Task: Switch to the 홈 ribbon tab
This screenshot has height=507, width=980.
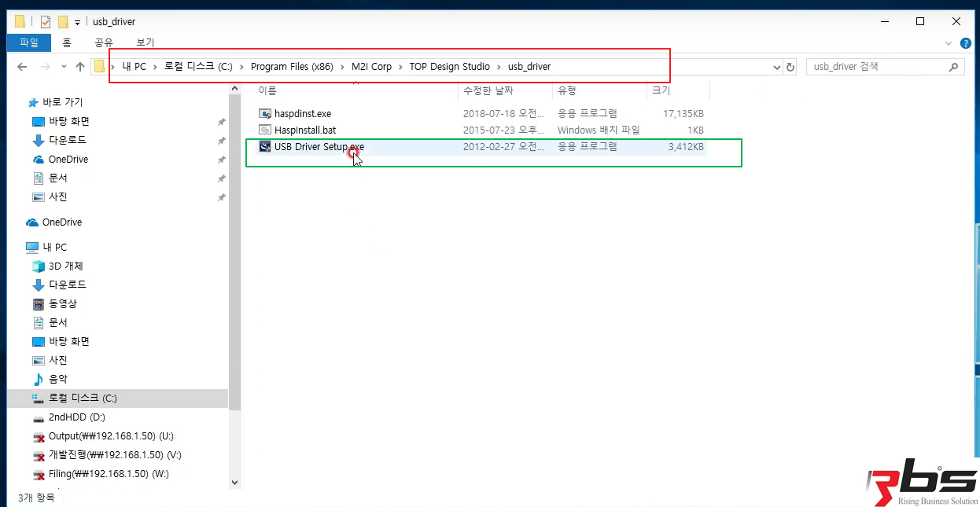Action: tap(67, 42)
